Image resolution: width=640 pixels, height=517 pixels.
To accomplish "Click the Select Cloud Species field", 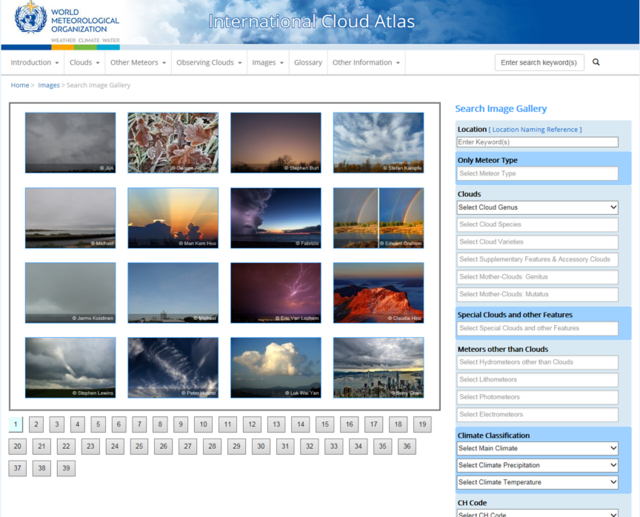I will (x=537, y=224).
